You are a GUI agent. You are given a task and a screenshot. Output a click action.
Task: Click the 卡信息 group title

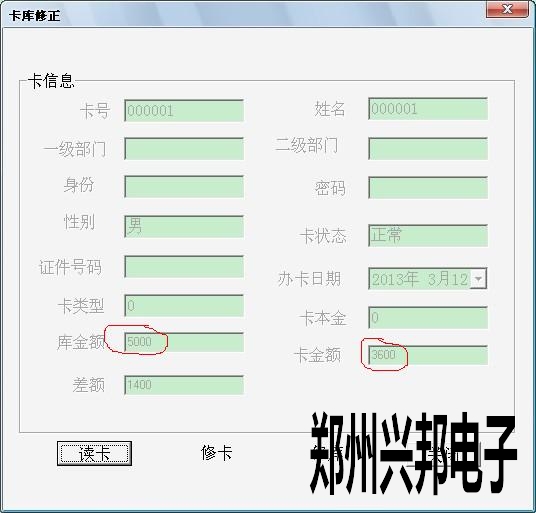point(51,81)
